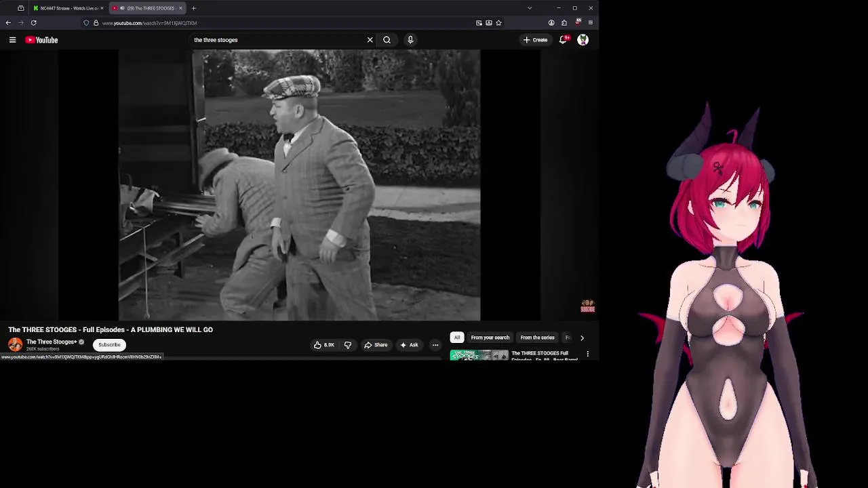
Task: Click the video title A PLUMBING WE WILL GO
Action: click(111, 329)
